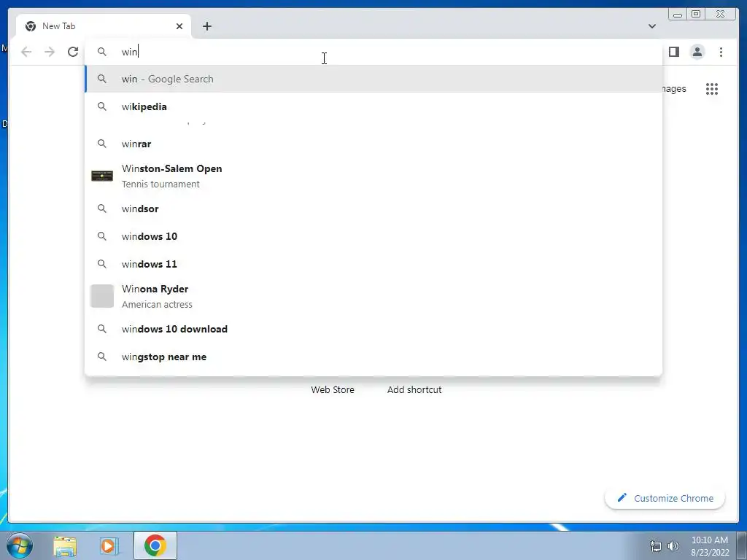Click the Show desktop strip
The image size is (747, 560).
(742, 545)
